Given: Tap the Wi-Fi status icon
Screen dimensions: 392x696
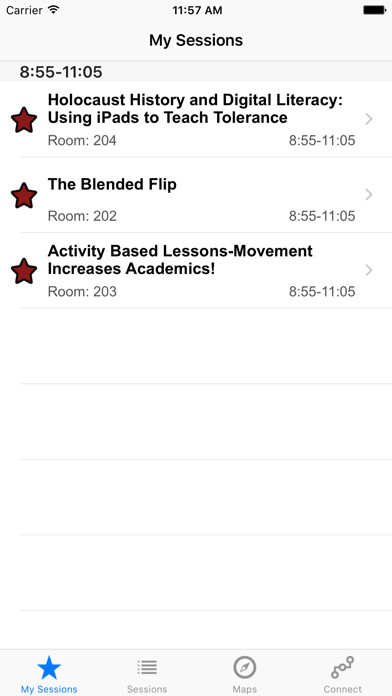Looking at the screenshot, I should click(53, 10).
